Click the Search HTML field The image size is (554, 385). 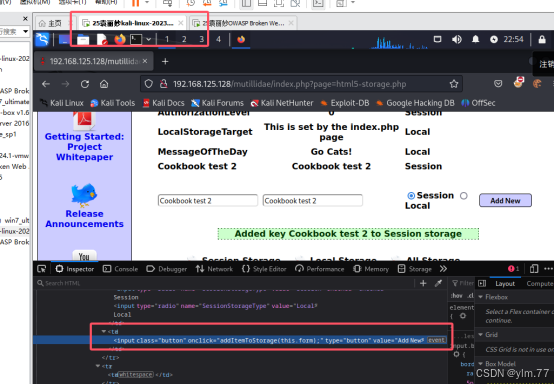[x=225, y=283]
